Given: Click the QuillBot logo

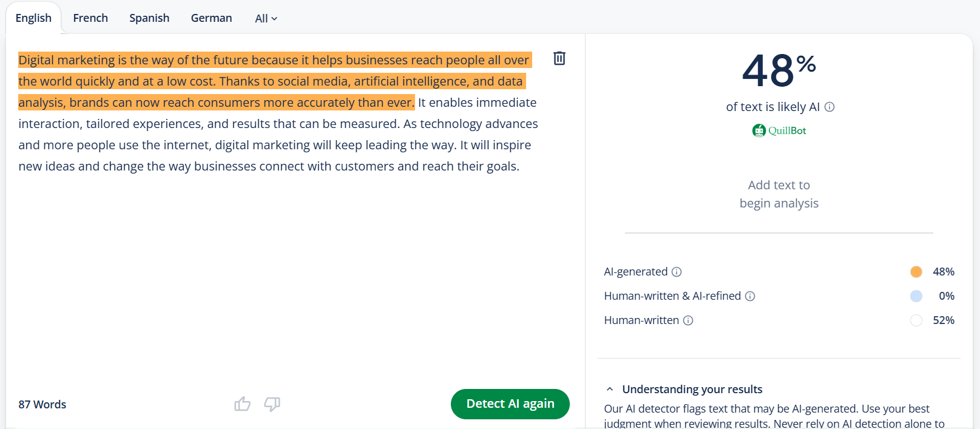Looking at the screenshot, I should pyautogui.click(x=779, y=130).
